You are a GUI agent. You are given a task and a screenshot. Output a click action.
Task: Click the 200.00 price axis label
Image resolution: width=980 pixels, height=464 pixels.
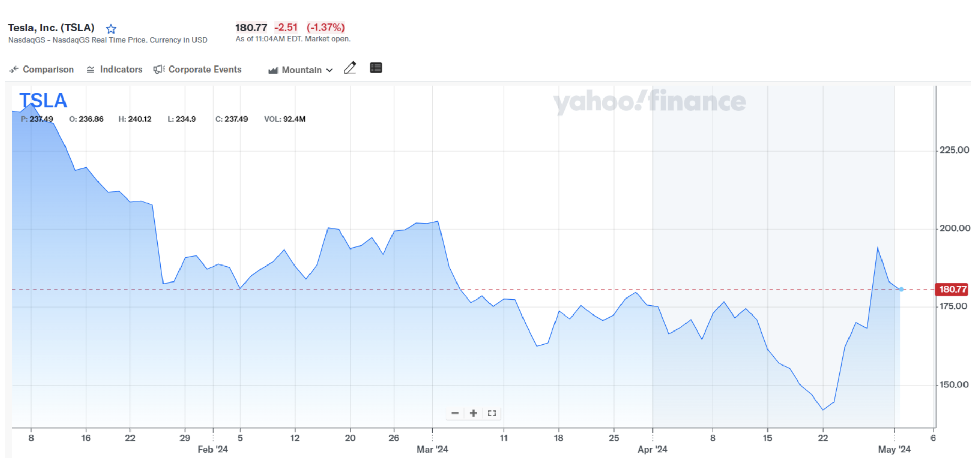tap(954, 228)
